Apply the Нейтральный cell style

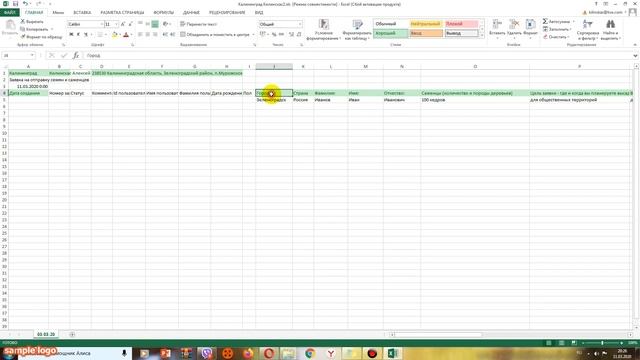coord(426,24)
